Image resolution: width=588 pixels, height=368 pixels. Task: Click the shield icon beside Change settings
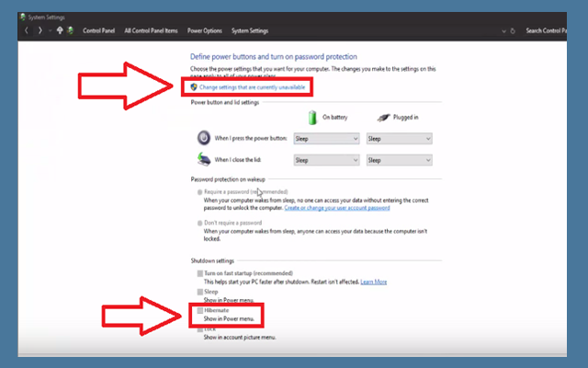tap(194, 86)
